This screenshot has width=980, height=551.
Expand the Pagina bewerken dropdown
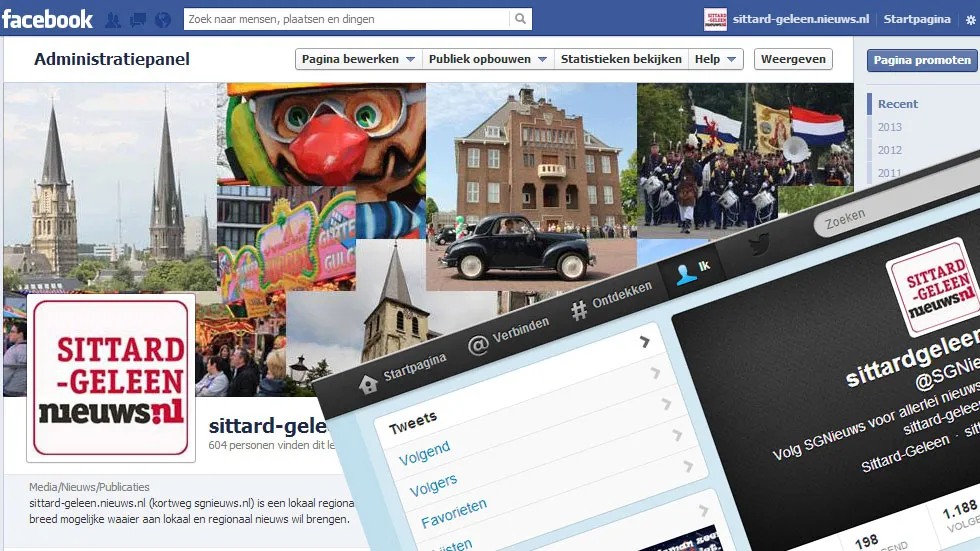(358, 59)
